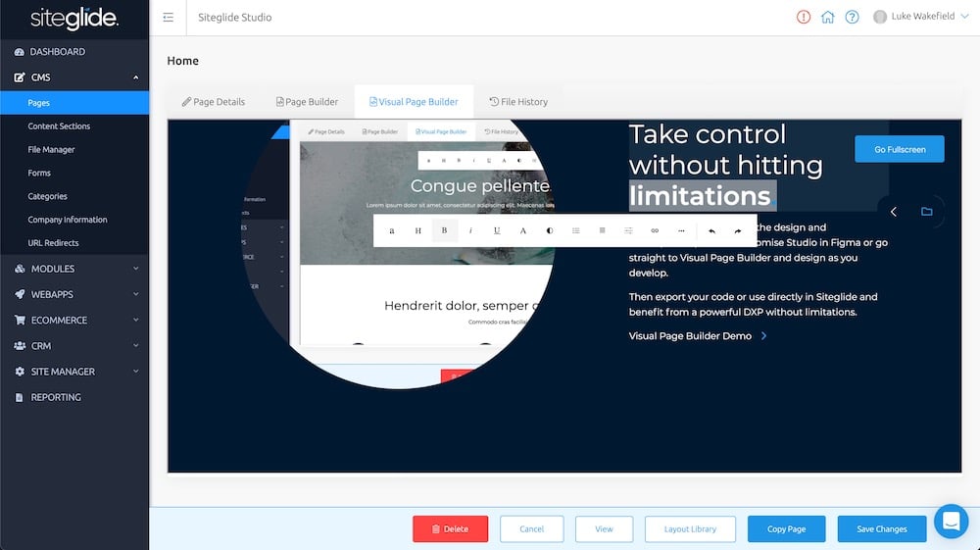This screenshot has width=980, height=550.
Task: Expand the MODULES menu section
Action: pyautogui.click(x=74, y=269)
